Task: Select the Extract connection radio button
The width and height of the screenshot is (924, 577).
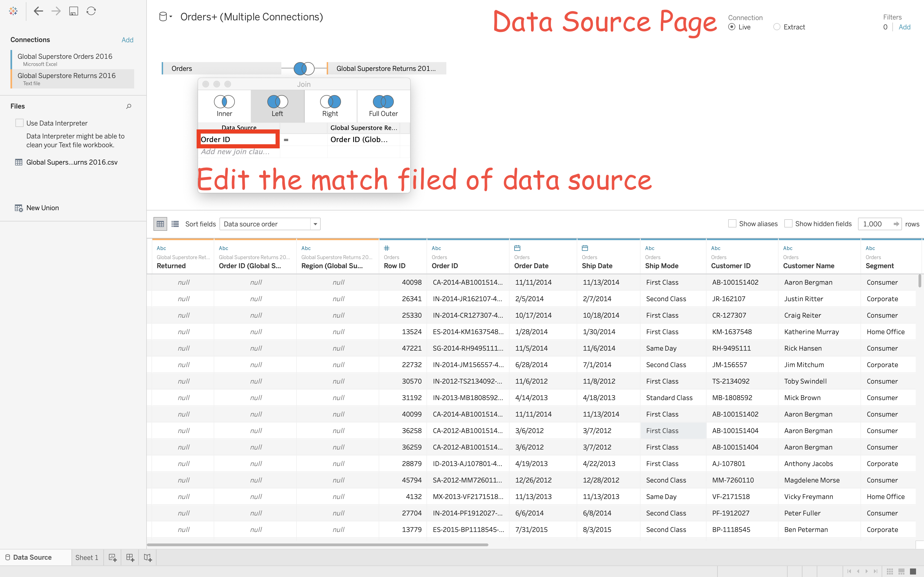Action: point(777,27)
